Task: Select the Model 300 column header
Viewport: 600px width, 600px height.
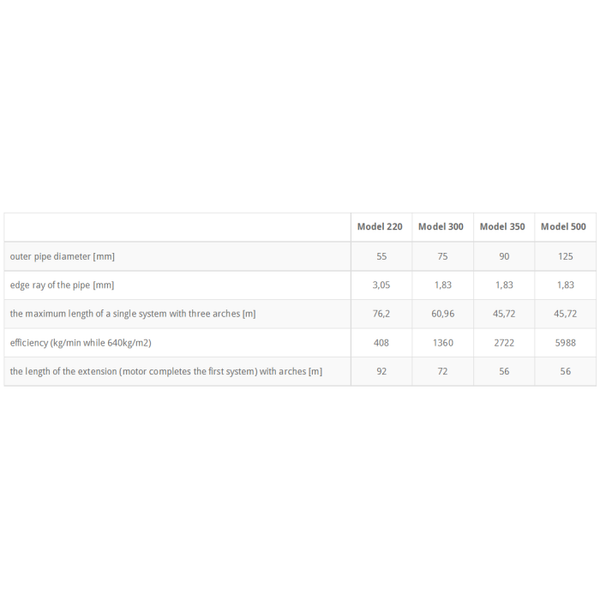Action: (x=441, y=227)
